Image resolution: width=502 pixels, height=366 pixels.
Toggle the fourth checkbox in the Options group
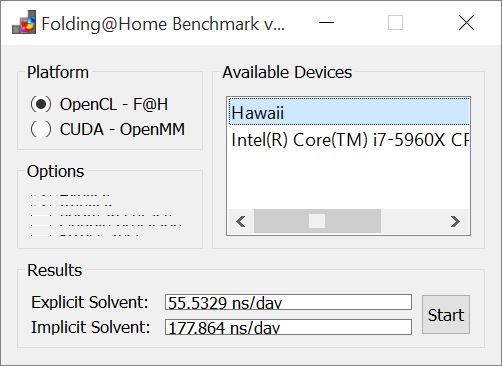41,225
